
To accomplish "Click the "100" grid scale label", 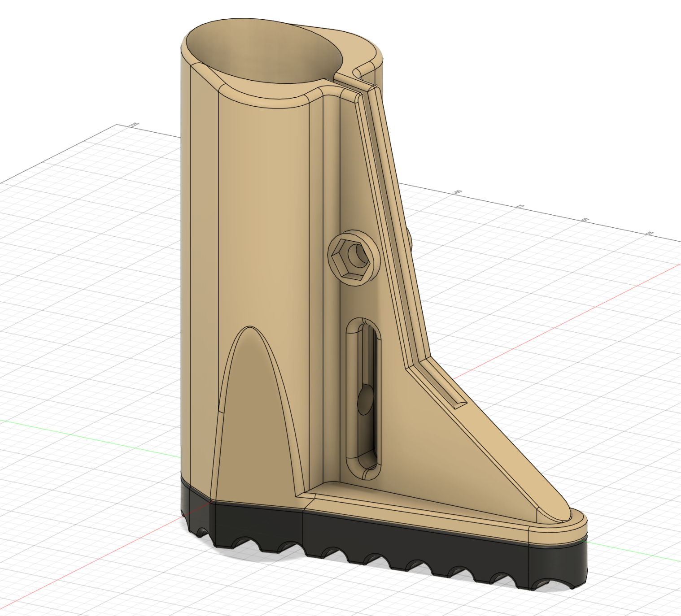I will point(457,191).
